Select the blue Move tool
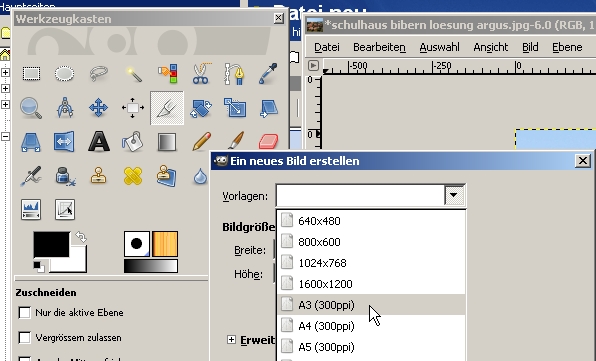The width and height of the screenshot is (596, 361). pyautogui.click(x=98, y=108)
